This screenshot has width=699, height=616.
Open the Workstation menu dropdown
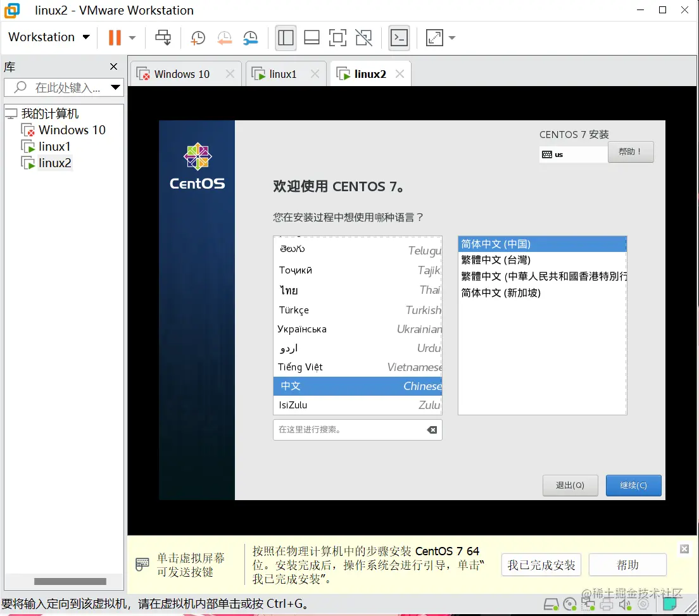[x=47, y=37]
